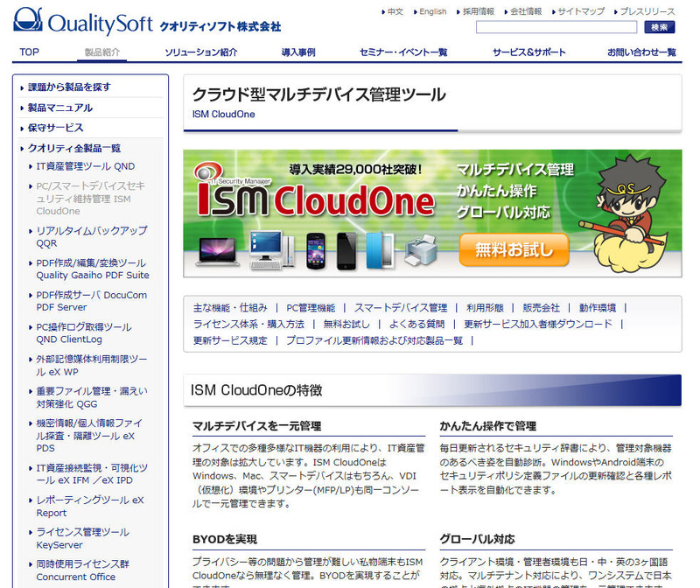Go to スマートデバイス管理 anchor link
The width and height of the screenshot is (700, 588).
coord(400,308)
